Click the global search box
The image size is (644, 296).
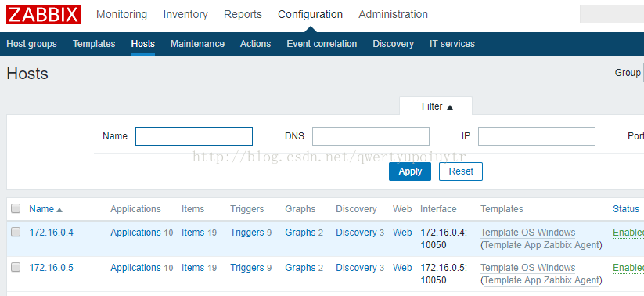coord(612,14)
